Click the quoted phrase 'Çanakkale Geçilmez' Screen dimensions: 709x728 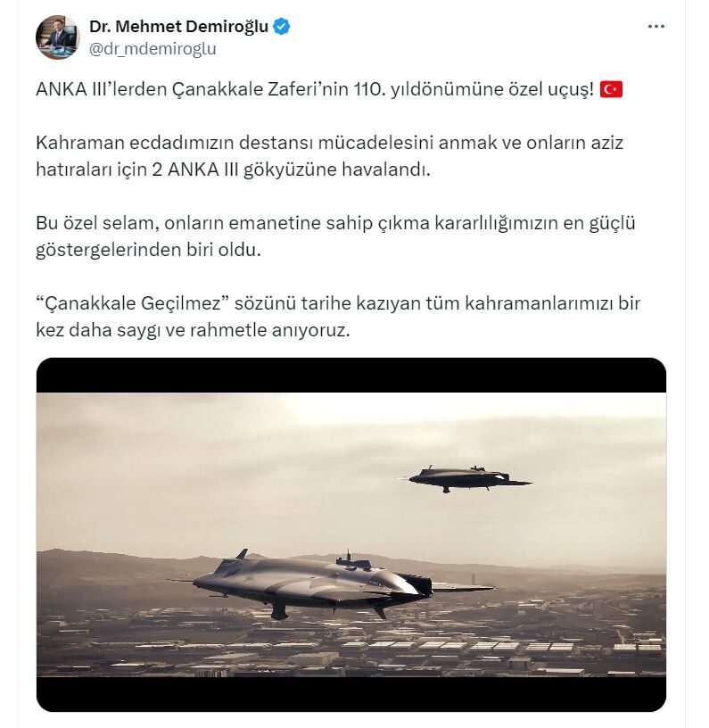click(x=134, y=303)
